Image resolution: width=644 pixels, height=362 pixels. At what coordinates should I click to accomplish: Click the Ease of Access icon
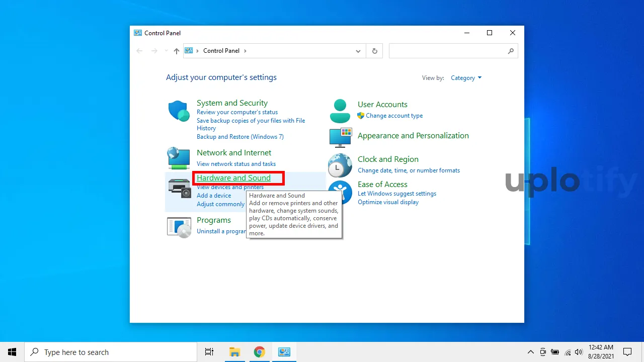tap(340, 190)
